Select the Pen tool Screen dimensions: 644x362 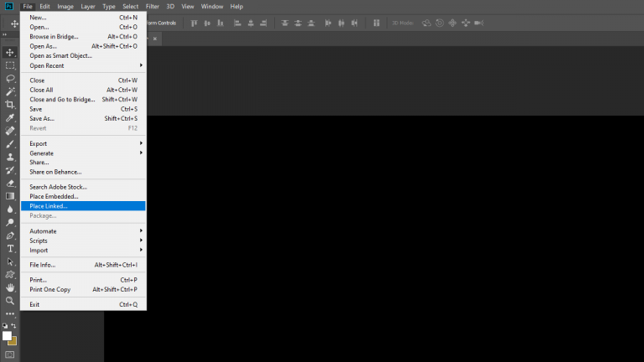(10, 235)
